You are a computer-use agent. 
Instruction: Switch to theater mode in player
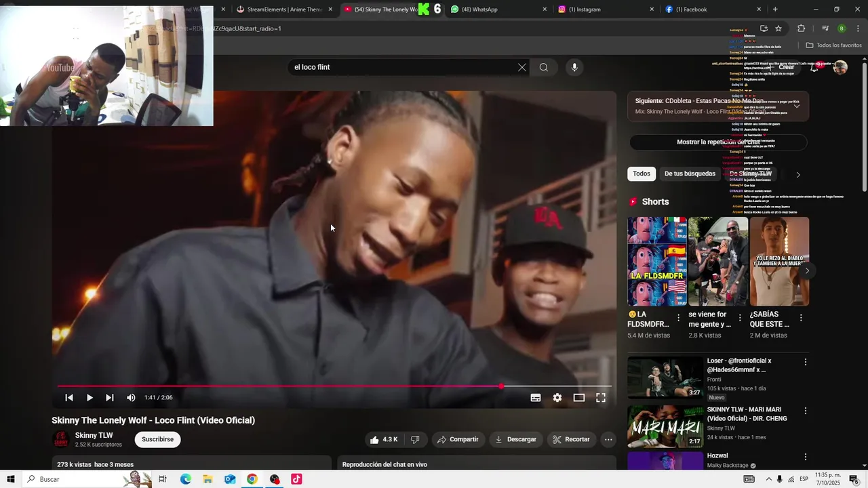pyautogui.click(x=579, y=398)
